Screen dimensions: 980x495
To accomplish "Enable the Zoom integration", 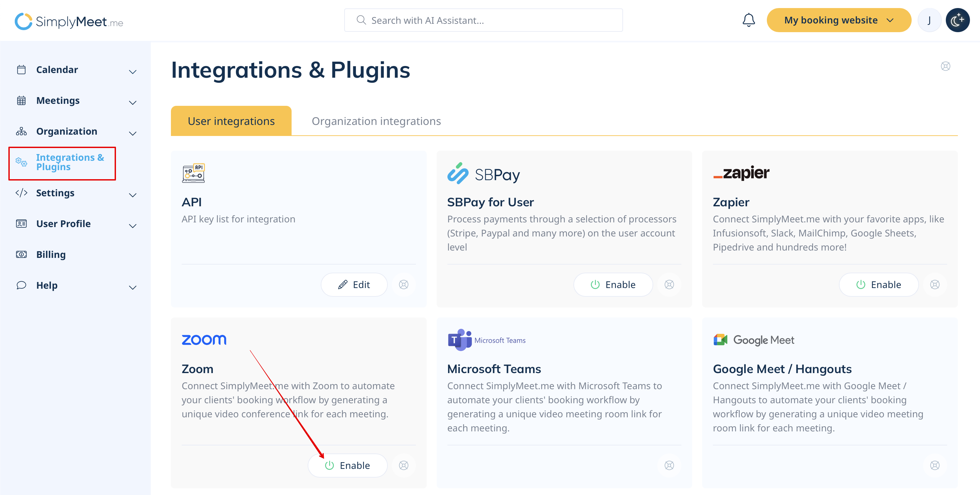I will (347, 465).
